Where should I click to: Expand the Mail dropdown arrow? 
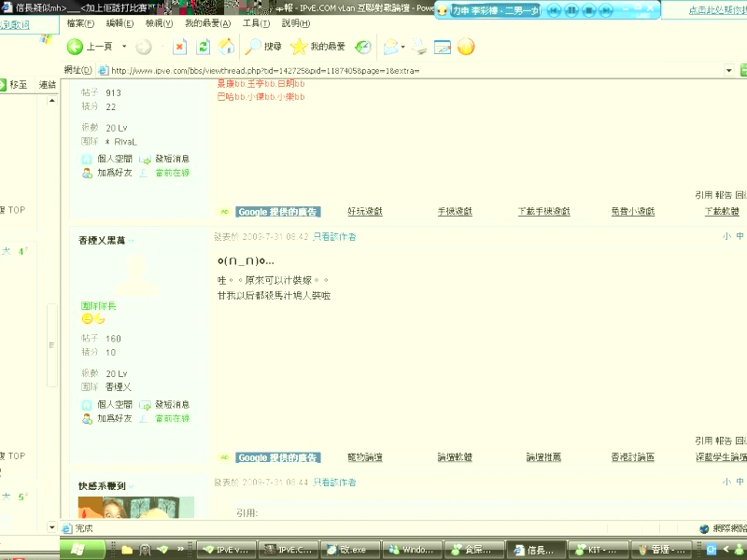(402, 46)
